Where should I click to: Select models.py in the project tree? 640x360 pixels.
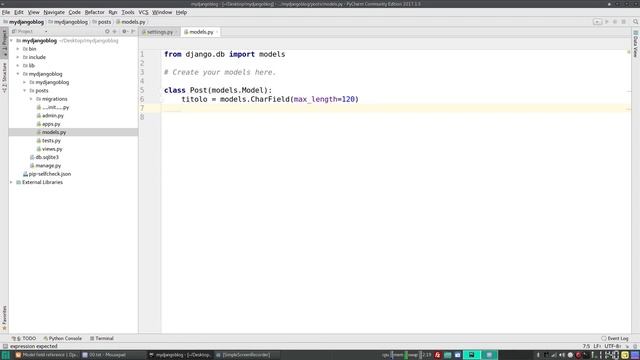51,132
